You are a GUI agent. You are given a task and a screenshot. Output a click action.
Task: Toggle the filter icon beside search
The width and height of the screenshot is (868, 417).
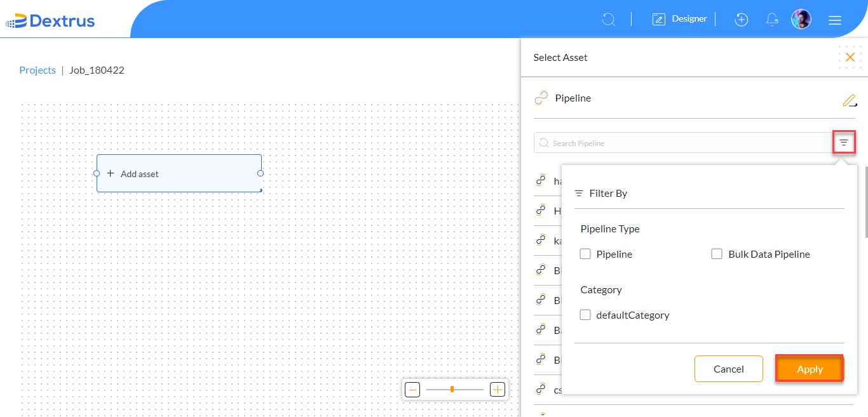pyautogui.click(x=844, y=143)
